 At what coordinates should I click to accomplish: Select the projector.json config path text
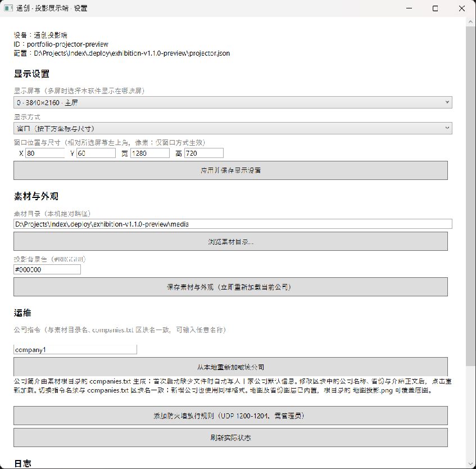point(132,53)
